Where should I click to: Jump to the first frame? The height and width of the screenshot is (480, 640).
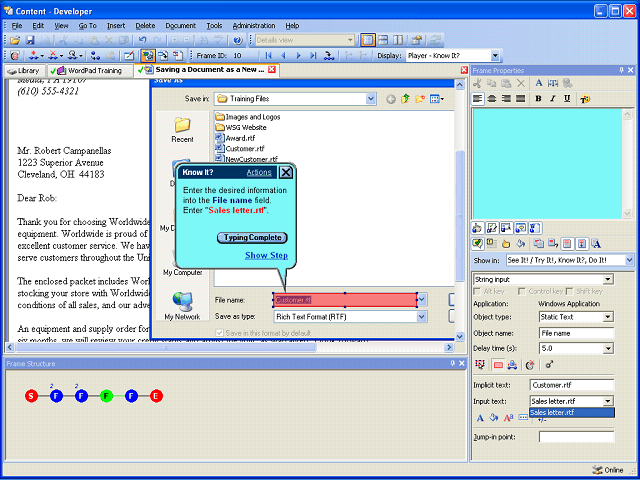pos(268,56)
